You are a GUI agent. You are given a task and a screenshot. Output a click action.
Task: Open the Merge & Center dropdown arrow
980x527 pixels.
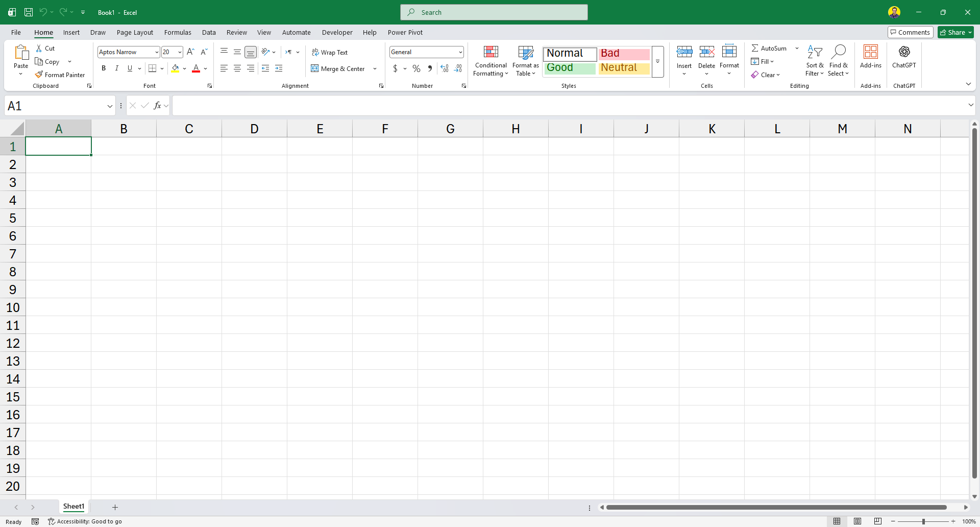pos(375,68)
